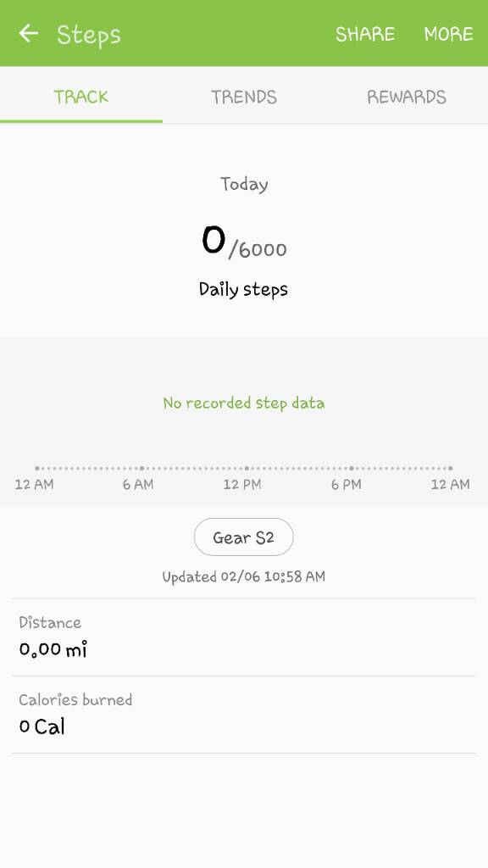This screenshot has width=488, height=868.
Task: Tap the Updated 02/06 10:58 AM text
Action: click(244, 576)
